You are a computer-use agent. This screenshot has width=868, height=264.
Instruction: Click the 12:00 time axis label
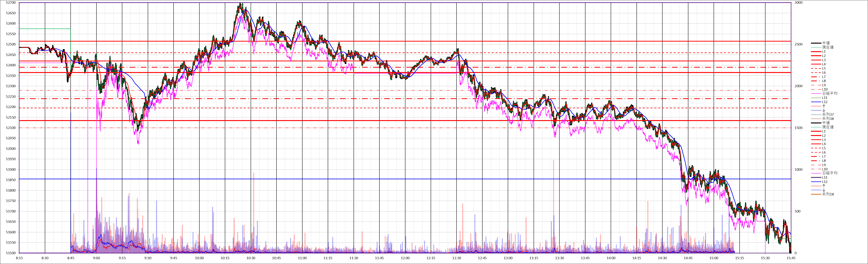point(405,258)
